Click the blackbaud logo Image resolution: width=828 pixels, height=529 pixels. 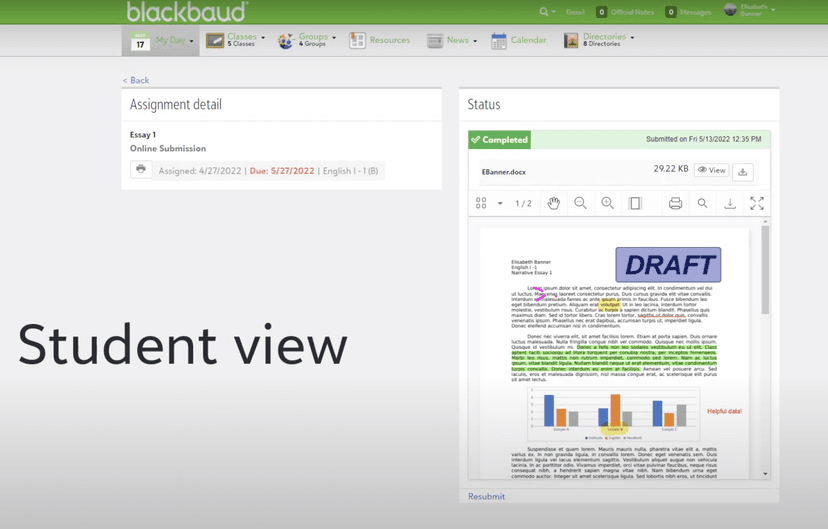[187, 12]
